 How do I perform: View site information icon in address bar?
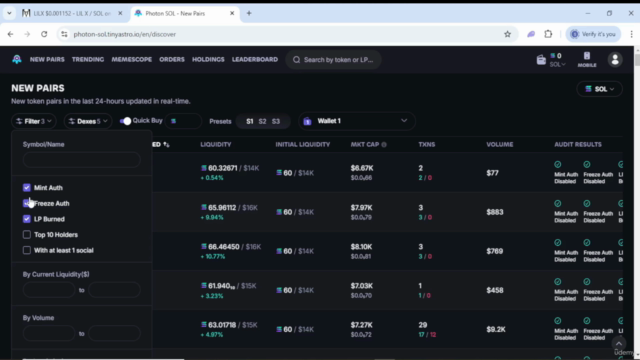coord(64,34)
